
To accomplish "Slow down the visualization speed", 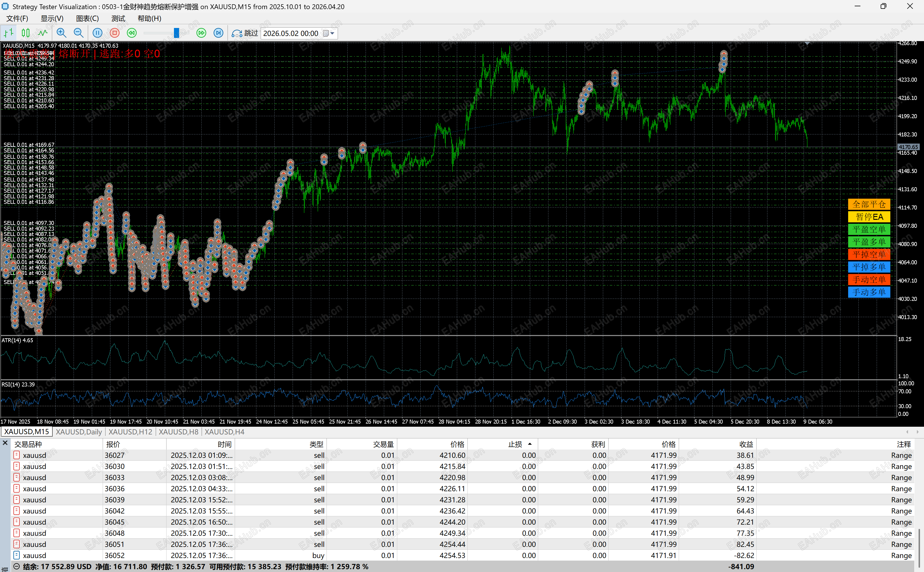I will (131, 33).
